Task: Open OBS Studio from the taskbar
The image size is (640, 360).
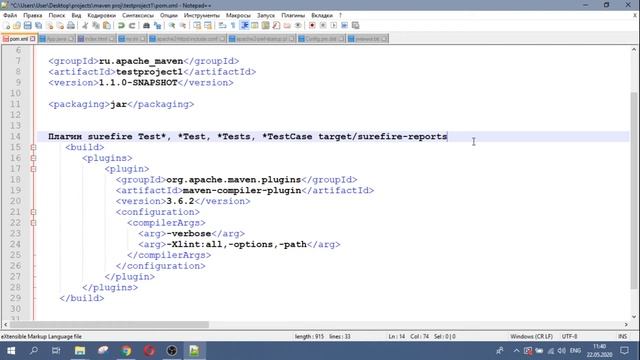Action: click(172, 351)
